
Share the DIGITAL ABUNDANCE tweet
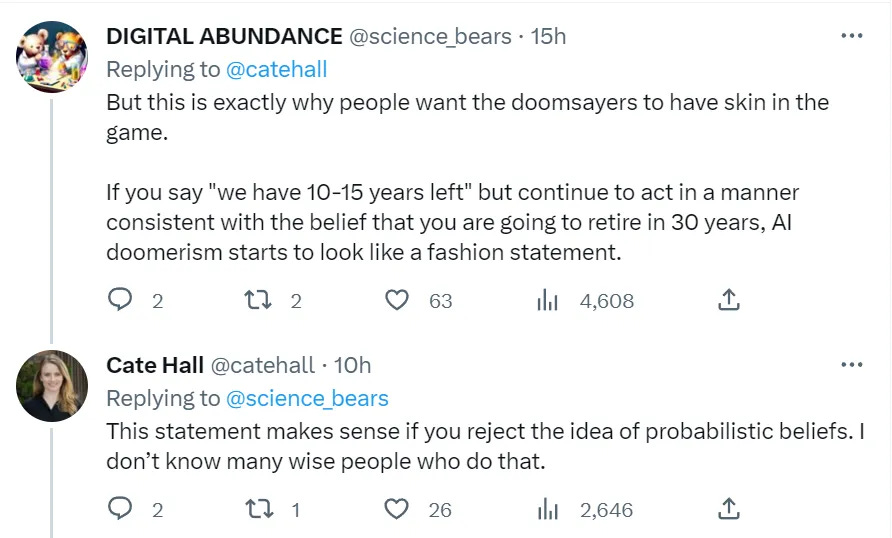[x=729, y=300]
